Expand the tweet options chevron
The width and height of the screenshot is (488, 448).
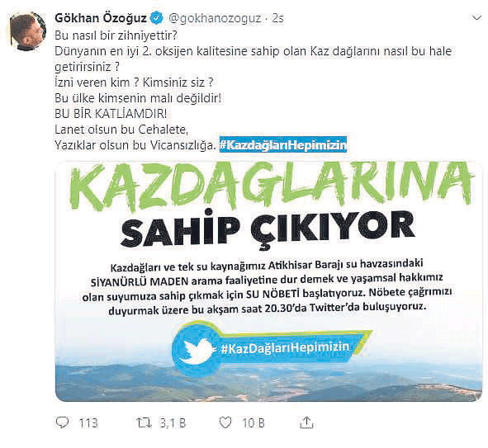coord(476,18)
